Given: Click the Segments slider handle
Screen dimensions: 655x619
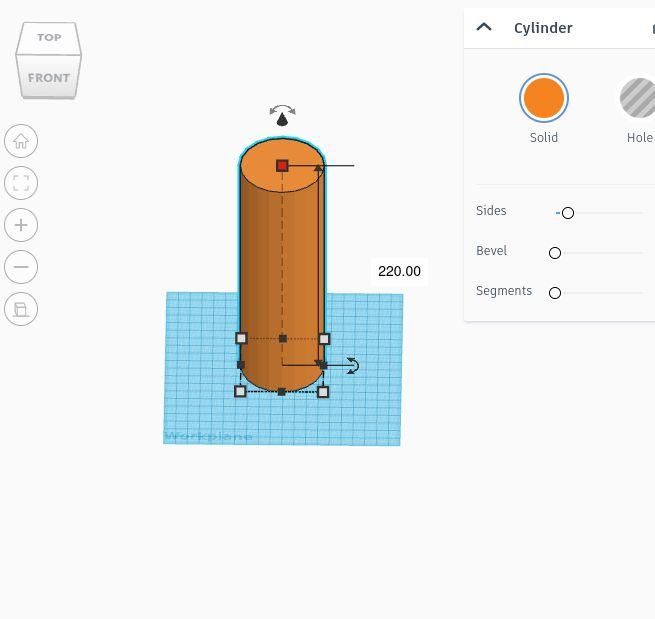Looking at the screenshot, I should tap(555, 293).
